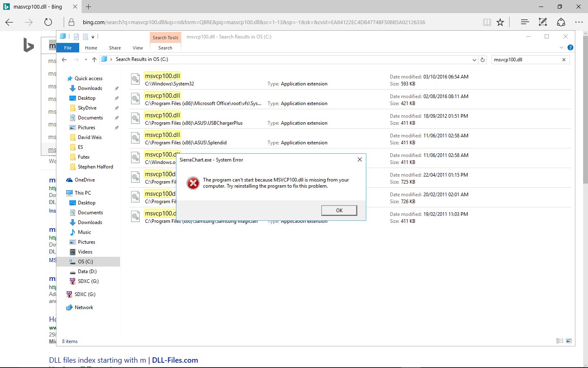Screen dimensions: 588x368
Task: Open the Edge share icon
Action: 561,22
